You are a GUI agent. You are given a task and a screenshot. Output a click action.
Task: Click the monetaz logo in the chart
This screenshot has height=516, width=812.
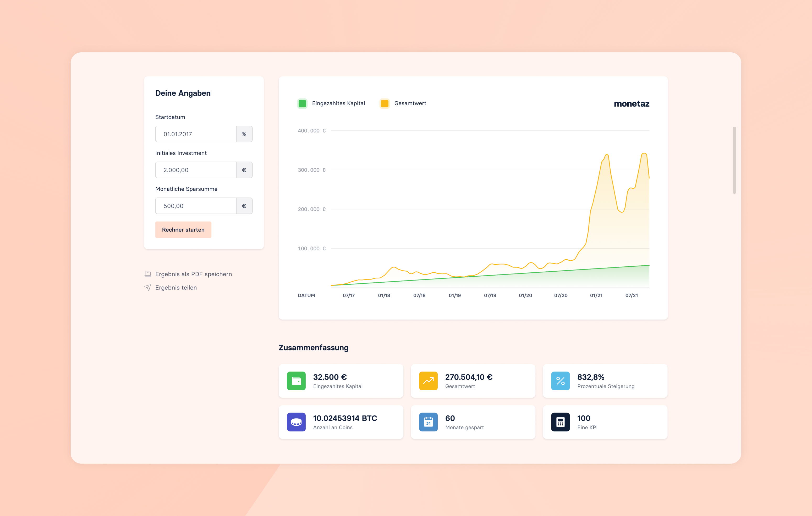(631, 104)
